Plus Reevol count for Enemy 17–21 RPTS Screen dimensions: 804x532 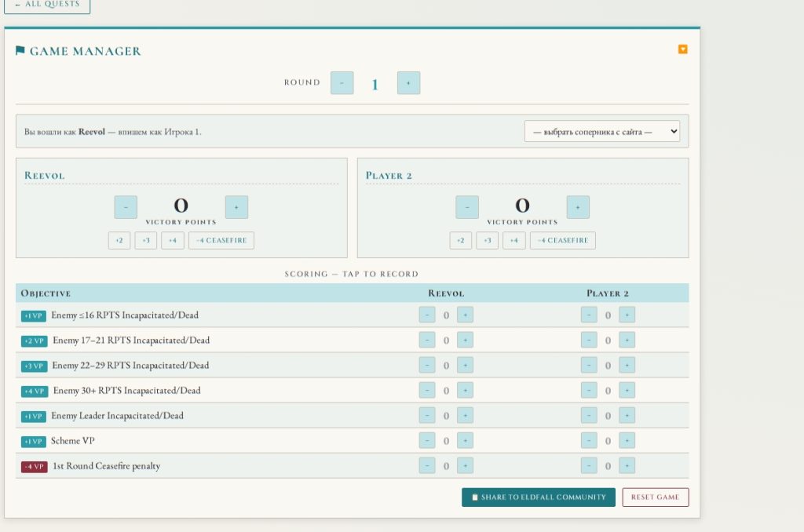465,340
